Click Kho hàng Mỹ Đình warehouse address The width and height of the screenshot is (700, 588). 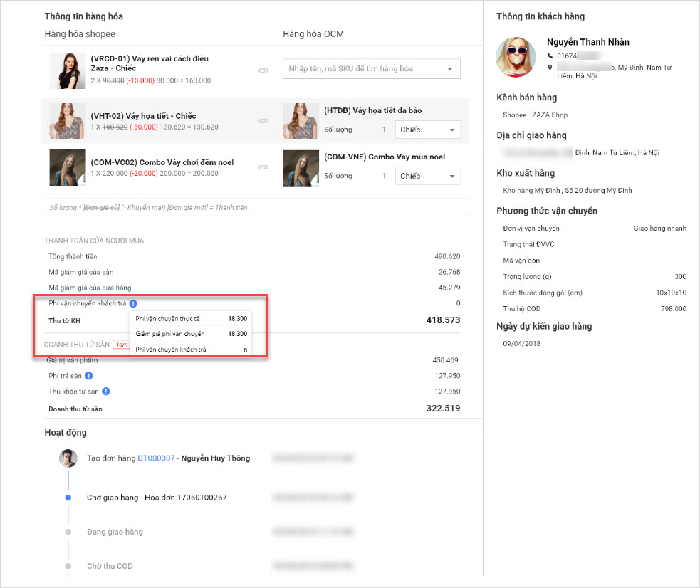point(567,191)
